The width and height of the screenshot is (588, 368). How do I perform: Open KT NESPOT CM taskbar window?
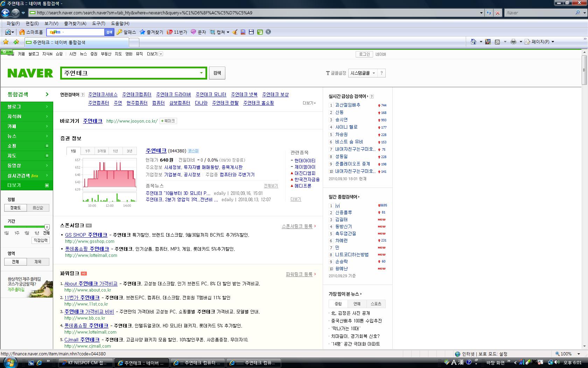click(x=86, y=363)
